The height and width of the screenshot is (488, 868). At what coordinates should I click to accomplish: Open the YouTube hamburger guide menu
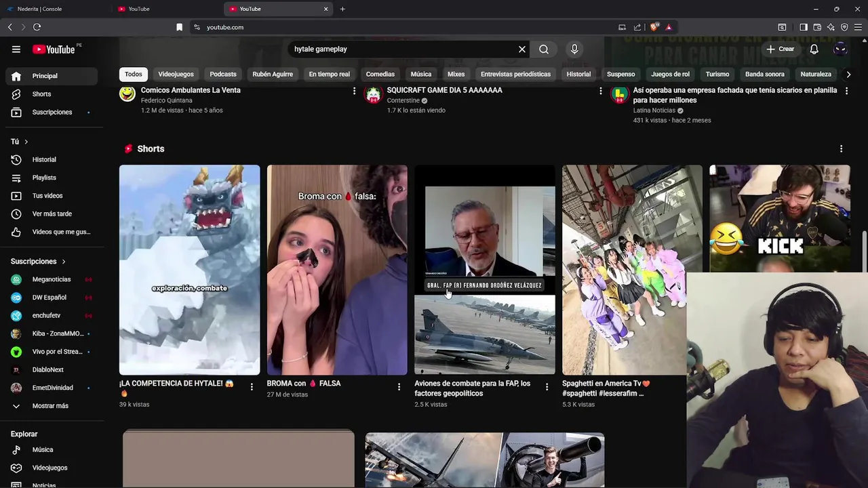(x=16, y=49)
